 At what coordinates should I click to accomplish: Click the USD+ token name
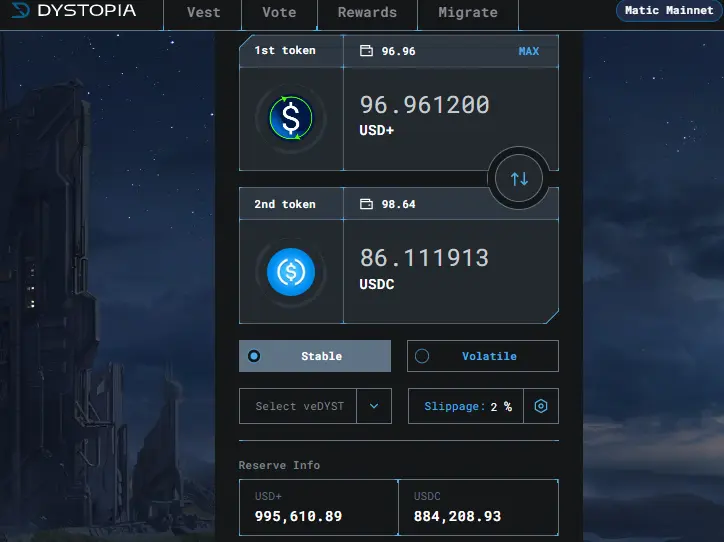point(377,130)
